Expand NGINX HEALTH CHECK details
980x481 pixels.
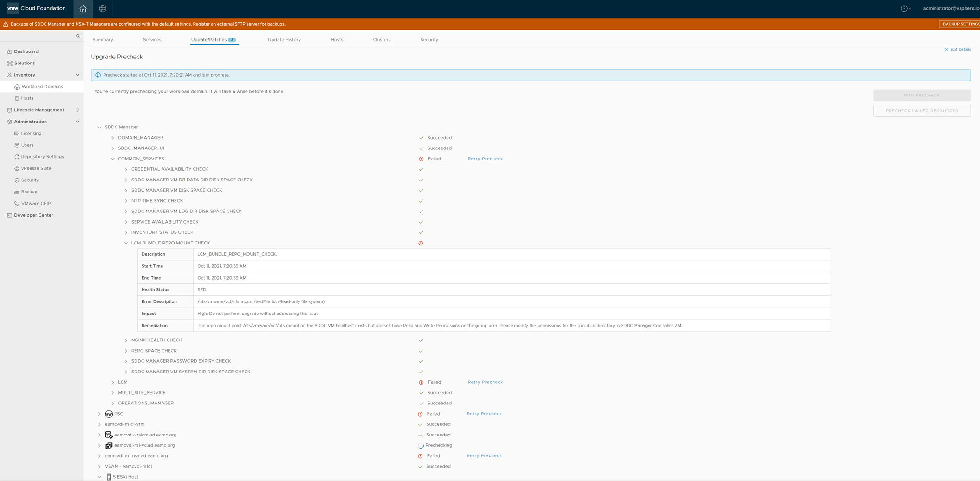(126, 340)
